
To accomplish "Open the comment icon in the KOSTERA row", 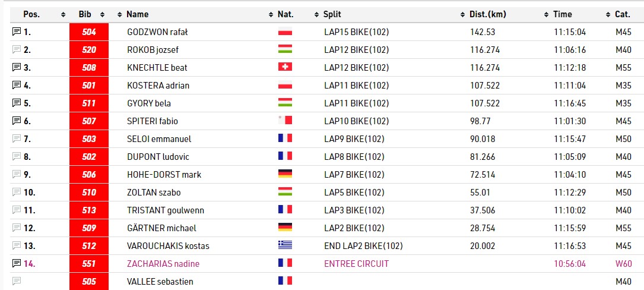I will click(16, 86).
